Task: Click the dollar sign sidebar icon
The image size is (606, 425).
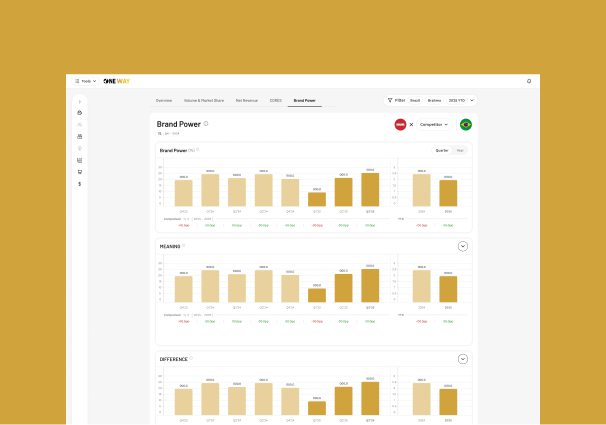Action: click(x=80, y=184)
